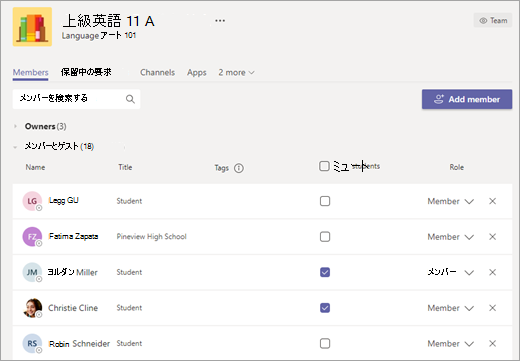Click the member search input field

[x=76, y=99]
